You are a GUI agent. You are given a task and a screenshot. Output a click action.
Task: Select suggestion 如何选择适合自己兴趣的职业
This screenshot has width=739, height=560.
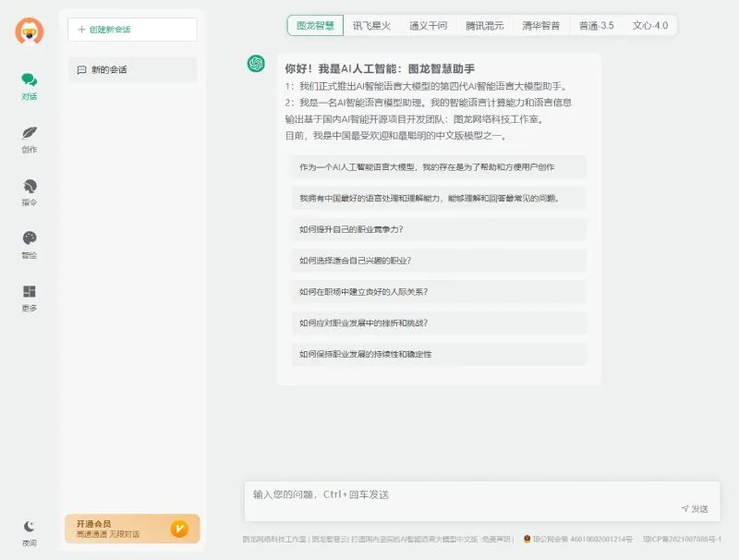pyautogui.click(x=439, y=261)
